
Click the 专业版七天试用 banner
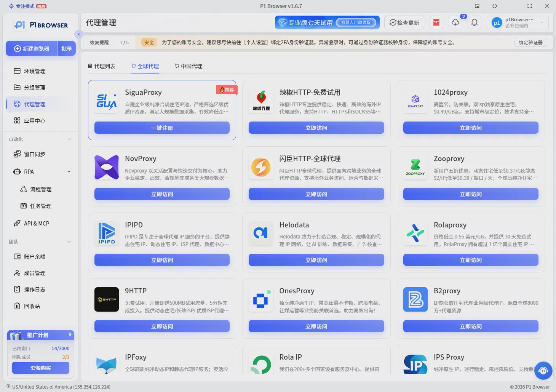[x=327, y=22]
